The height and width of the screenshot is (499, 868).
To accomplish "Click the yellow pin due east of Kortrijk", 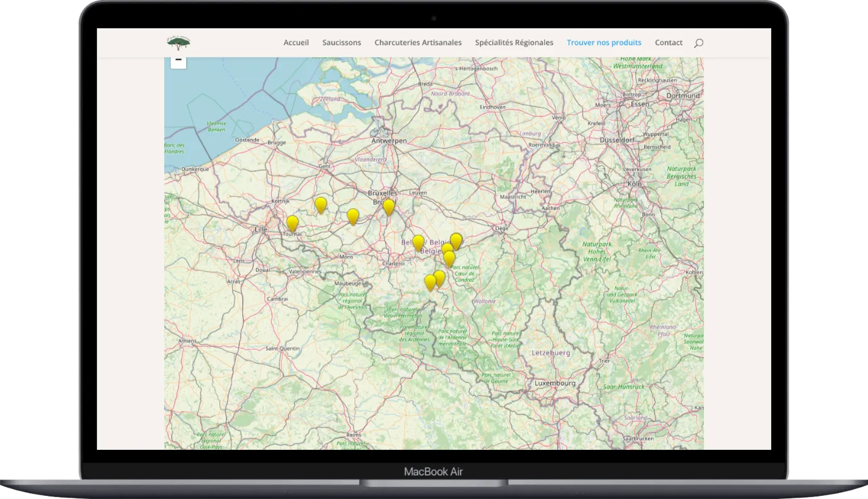I will (321, 205).
